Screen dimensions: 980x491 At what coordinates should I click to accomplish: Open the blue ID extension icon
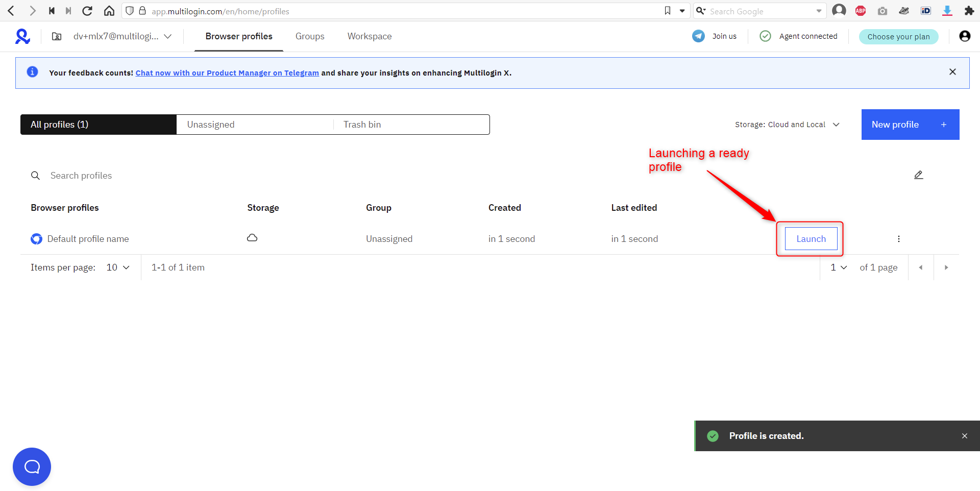click(x=926, y=11)
